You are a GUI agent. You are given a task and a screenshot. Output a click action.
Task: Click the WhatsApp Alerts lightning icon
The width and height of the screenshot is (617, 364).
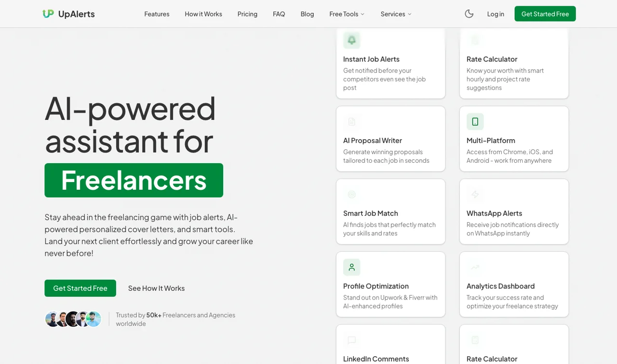[x=475, y=195]
